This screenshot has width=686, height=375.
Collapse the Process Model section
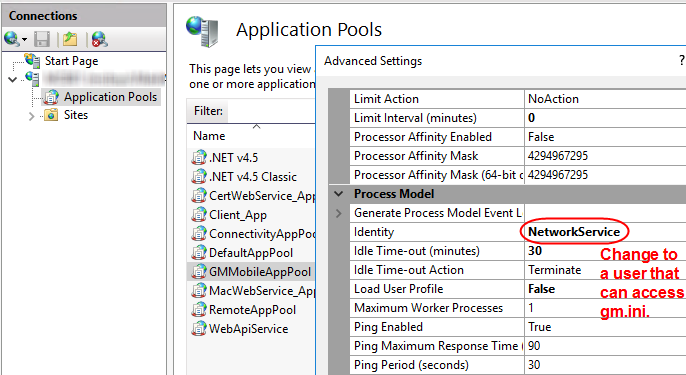[339, 194]
